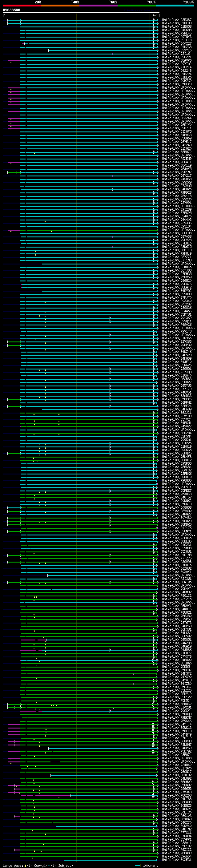Viewport: 197px width, 868px height.
Task: Click label UniRef100_C1H819
Action: click(x=176, y=446)
